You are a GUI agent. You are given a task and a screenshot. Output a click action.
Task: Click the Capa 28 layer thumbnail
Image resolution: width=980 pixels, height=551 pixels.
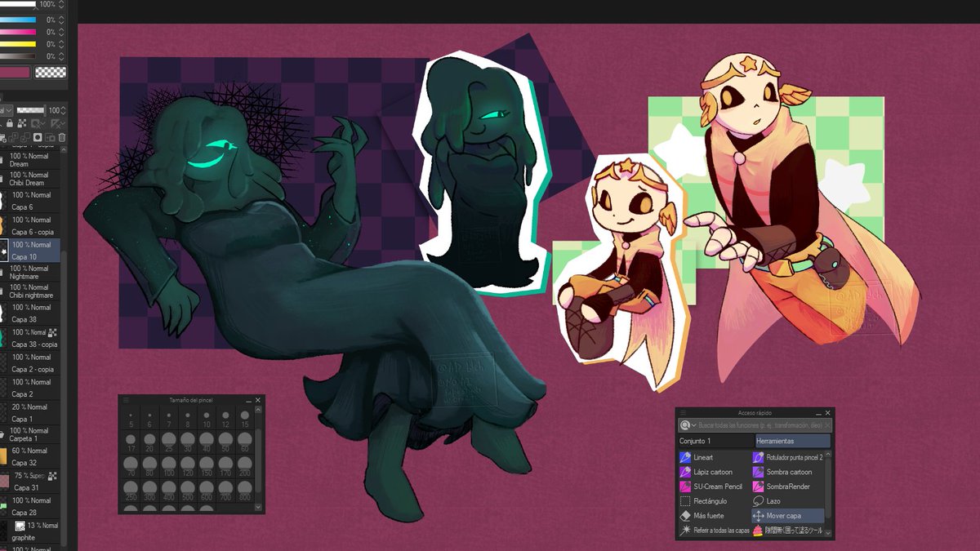tap(4, 506)
